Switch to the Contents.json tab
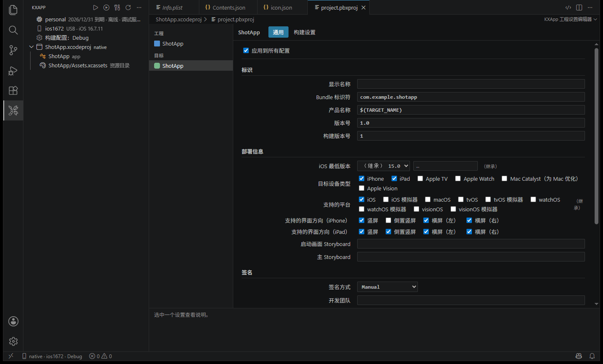 [x=225, y=8]
